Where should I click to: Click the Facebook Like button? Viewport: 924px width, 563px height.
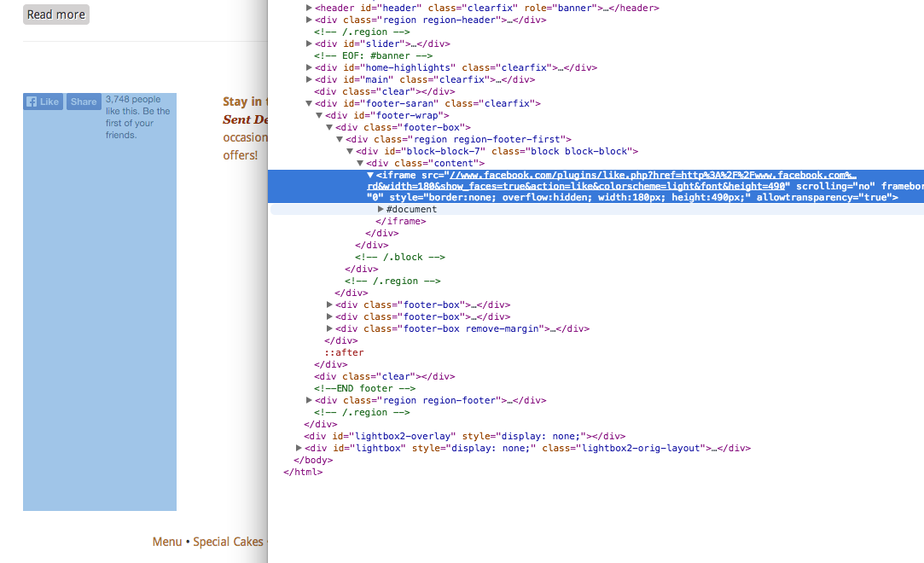point(43,102)
